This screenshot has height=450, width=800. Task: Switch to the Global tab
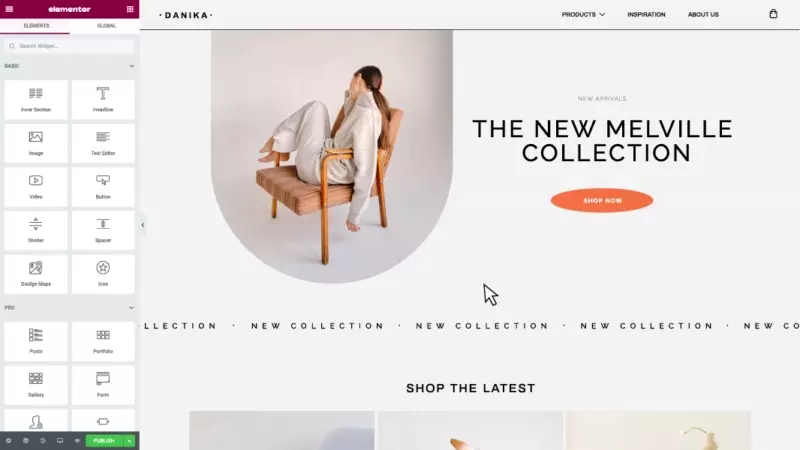(x=106, y=26)
